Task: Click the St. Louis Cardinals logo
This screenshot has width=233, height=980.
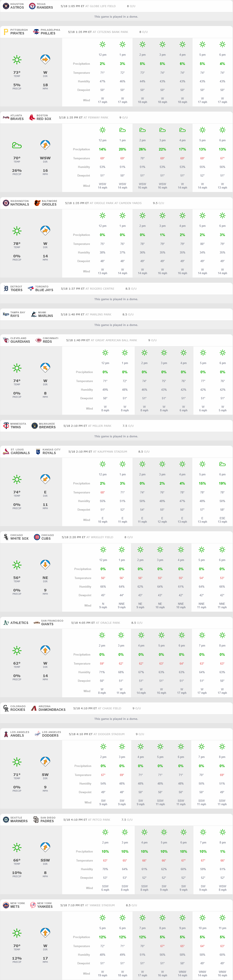Action: (6, 452)
